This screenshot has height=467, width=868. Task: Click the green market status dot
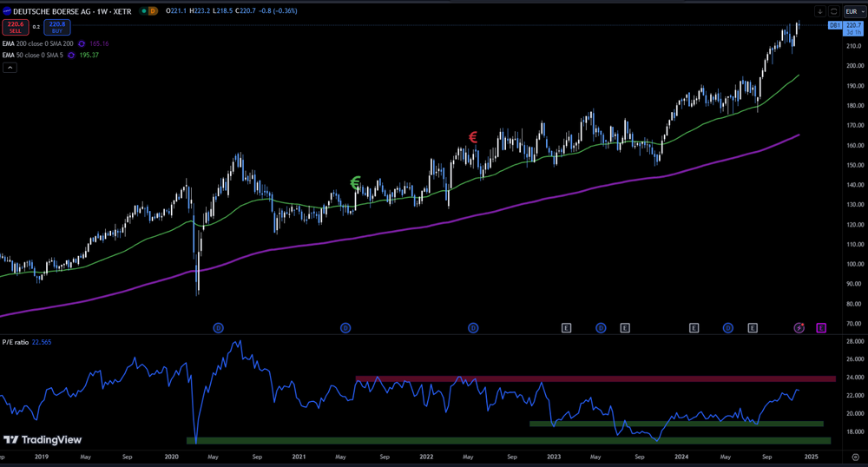(142, 11)
